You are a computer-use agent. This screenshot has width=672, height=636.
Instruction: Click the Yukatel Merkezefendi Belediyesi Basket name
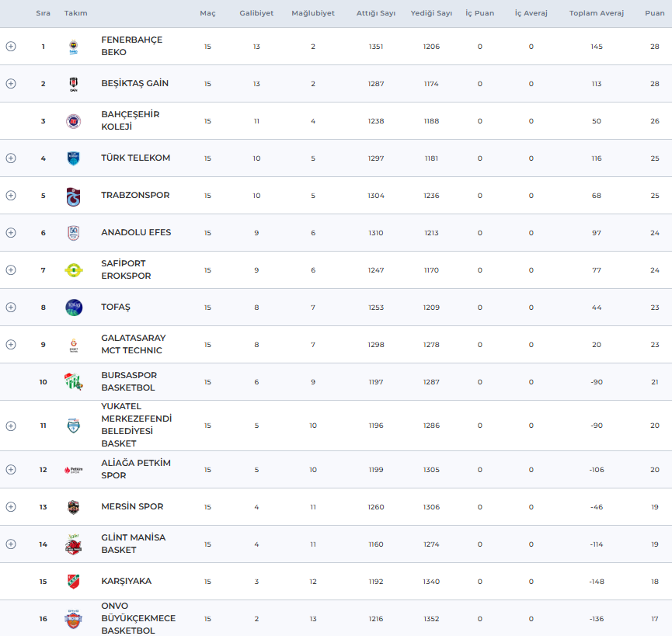point(136,425)
